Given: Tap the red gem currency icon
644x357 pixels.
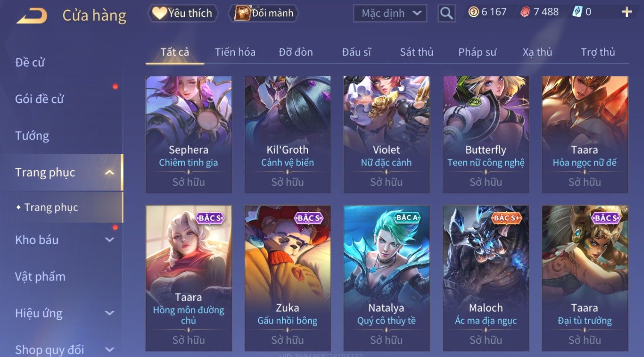Looking at the screenshot, I should (525, 12).
